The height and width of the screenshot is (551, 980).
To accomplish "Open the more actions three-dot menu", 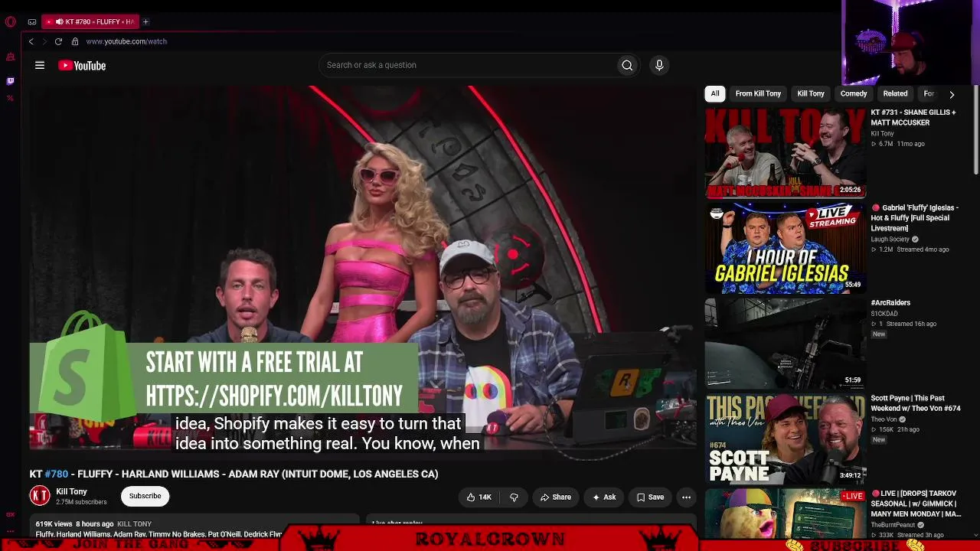I will [x=686, y=497].
